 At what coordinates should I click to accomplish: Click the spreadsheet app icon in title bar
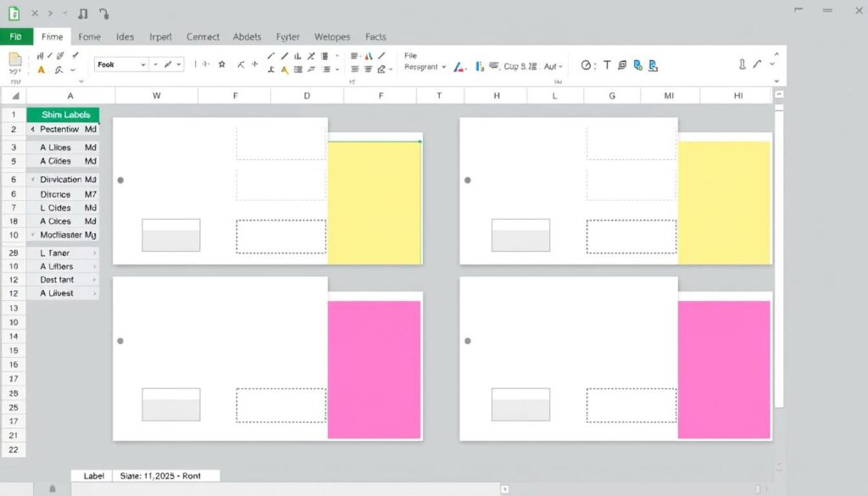14,14
